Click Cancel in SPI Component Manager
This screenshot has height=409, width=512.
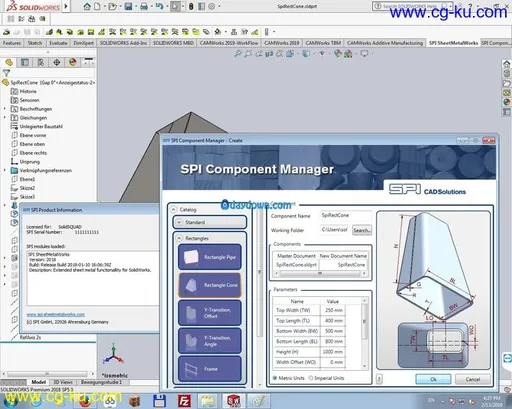pyautogui.click(x=473, y=379)
